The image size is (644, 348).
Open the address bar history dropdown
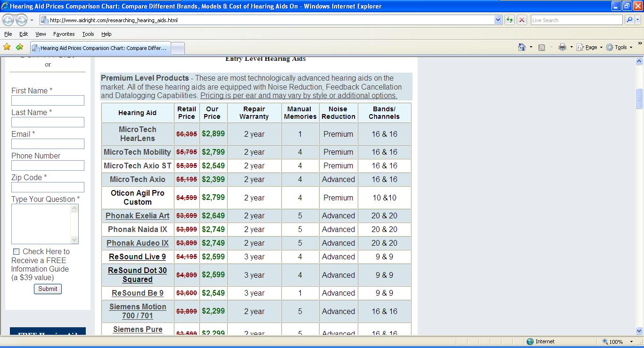pos(498,20)
